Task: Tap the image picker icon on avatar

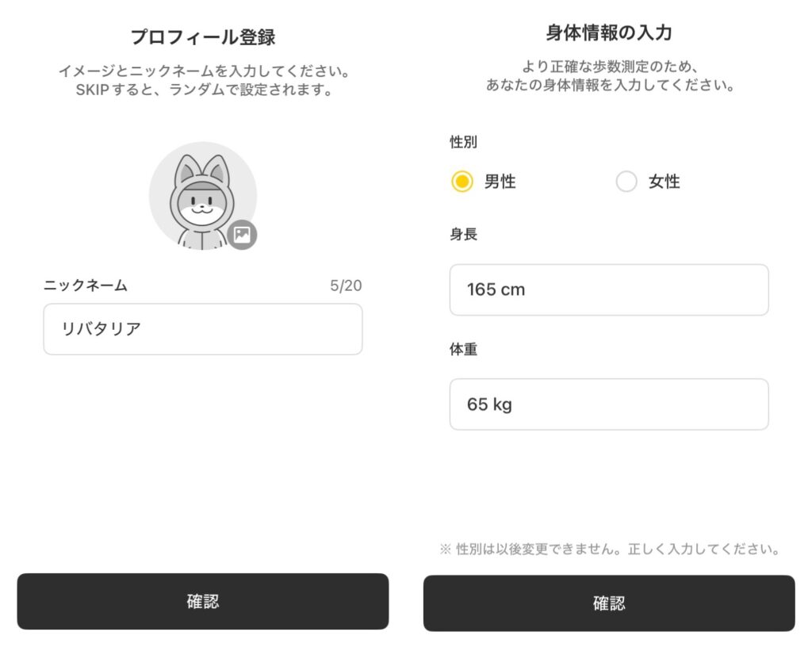Action: pos(242,235)
